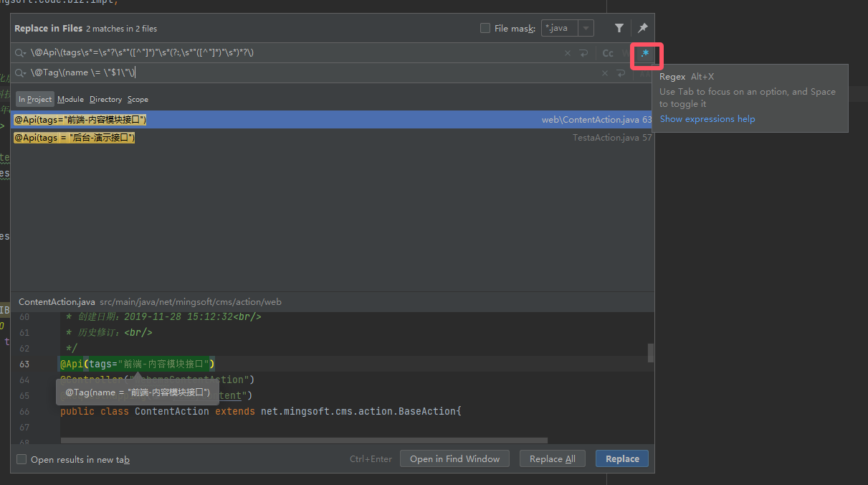Select the Scope search tab
Viewport: 868px width, 485px height.
click(x=138, y=99)
